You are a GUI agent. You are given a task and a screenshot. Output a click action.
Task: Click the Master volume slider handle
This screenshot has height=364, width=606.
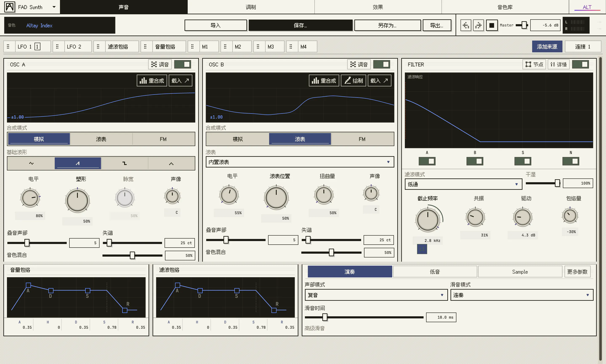point(524,25)
